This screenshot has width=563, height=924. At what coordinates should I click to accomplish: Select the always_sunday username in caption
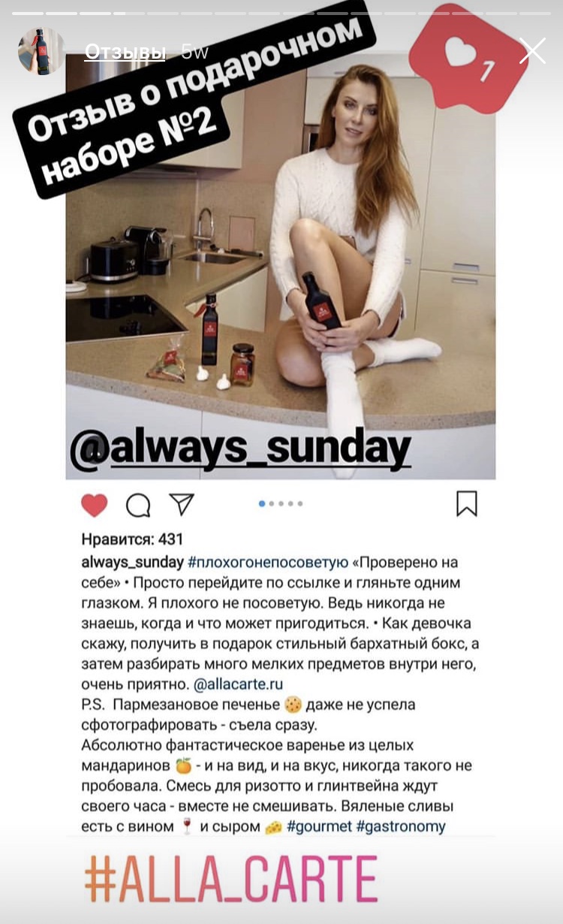coord(132,563)
